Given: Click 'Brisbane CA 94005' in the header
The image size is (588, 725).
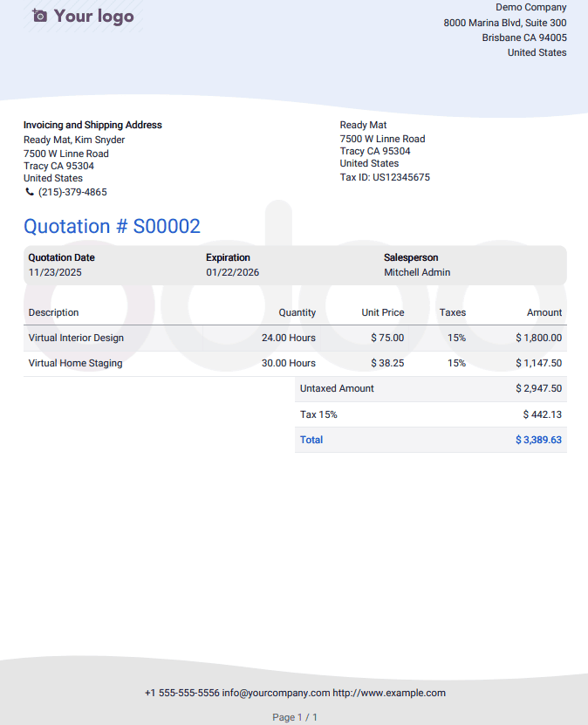Looking at the screenshot, I should (524, 38).
